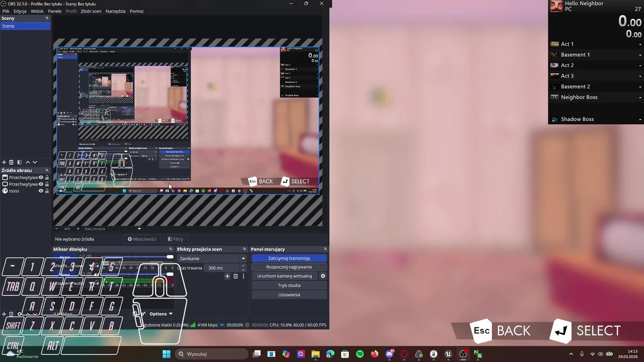This screenshot has width=644, height=362.
Task: Select the Neighbor Boss split in LiveSplit
Action: click(596, 97)
